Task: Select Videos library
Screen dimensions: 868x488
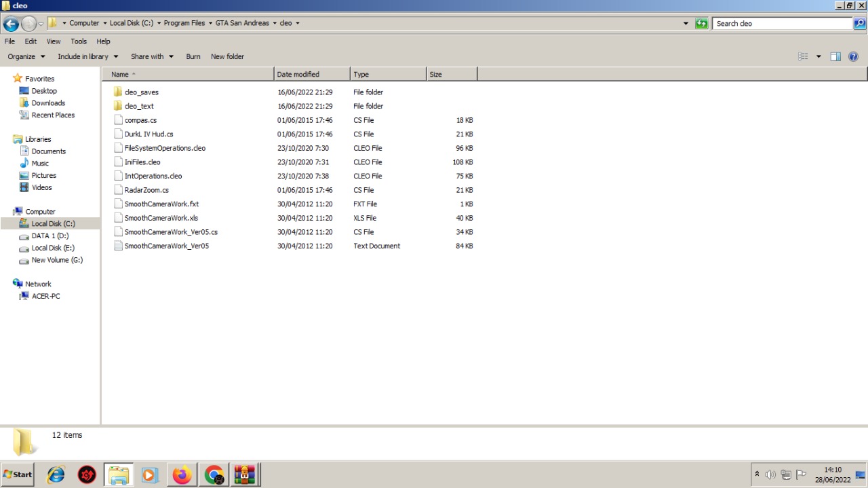Action: point(41,188)
